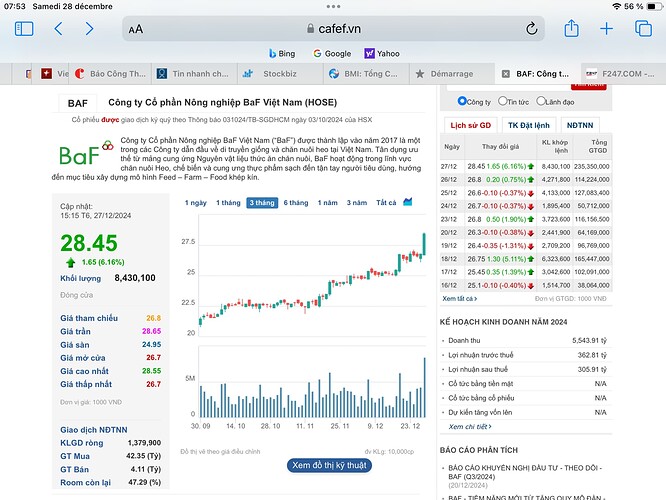The image size is (666, 500).
Task: Open the TK Đặt lệnh tab
Action: pyautogui.click(x=529, y=125)
